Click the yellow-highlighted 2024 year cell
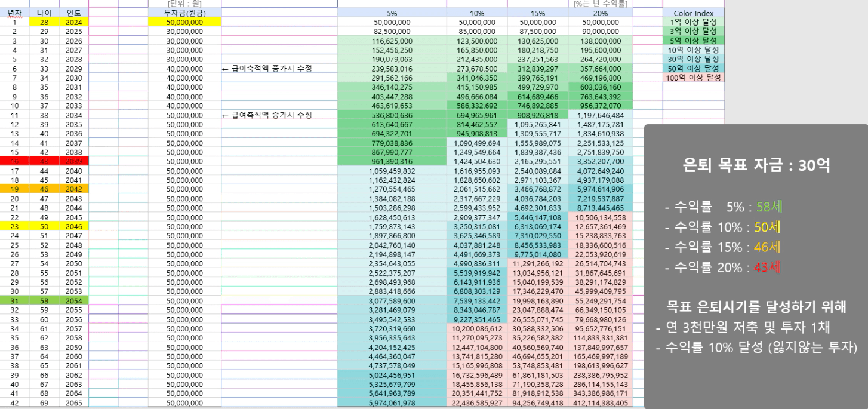Viewport: 868px width, 409px height. (73, 22)
